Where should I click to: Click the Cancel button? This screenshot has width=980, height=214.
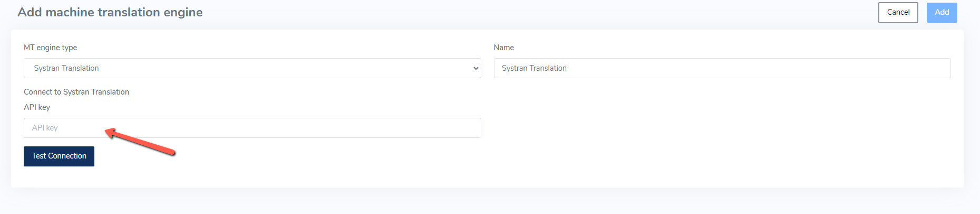coord(898,12)
